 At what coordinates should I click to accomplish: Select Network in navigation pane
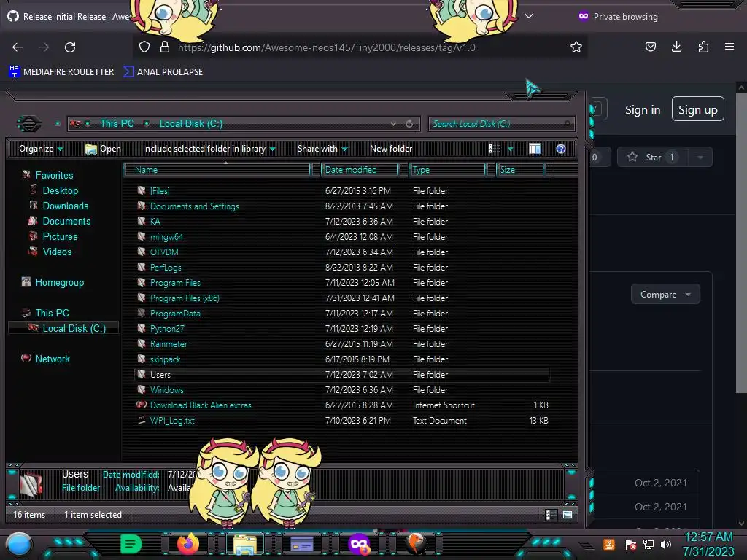53,359
